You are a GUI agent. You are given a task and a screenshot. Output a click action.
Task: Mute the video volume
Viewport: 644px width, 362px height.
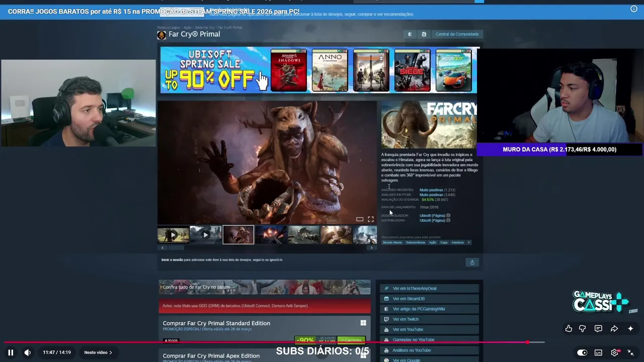28,352
